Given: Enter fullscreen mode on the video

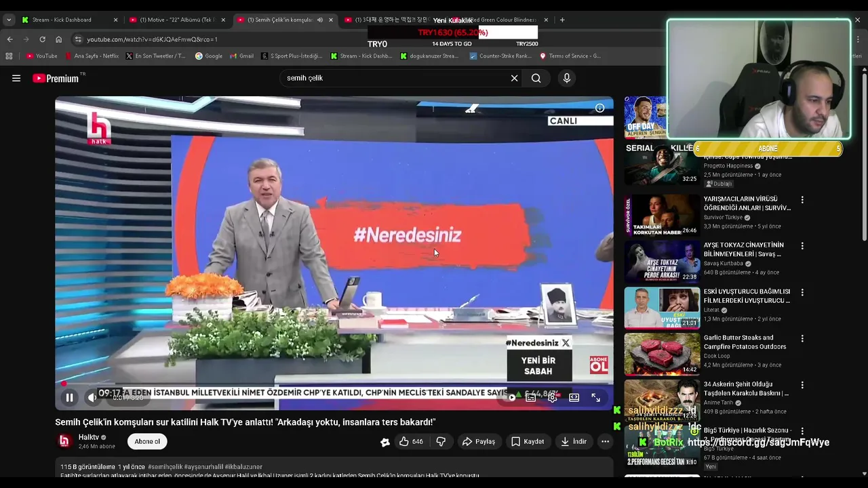Looking at the screenshot, I should 595,398.
